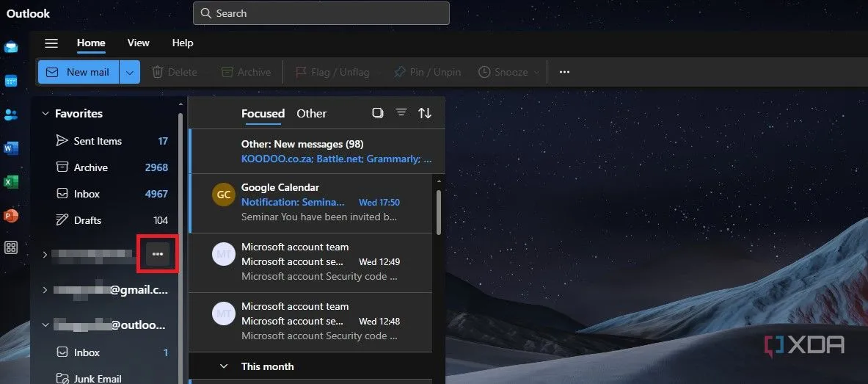Click the Snooze toolbar button
The height and width of the screenshot is (384, 868).
coord(503,72)
